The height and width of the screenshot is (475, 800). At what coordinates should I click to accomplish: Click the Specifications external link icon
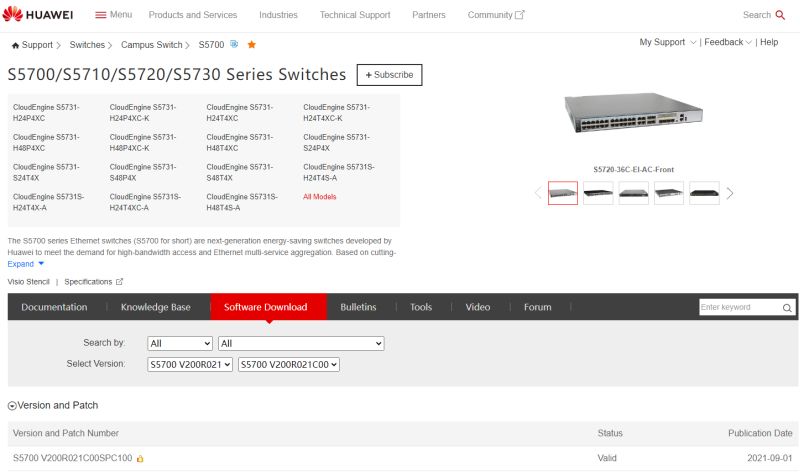(x=119, y=282)
